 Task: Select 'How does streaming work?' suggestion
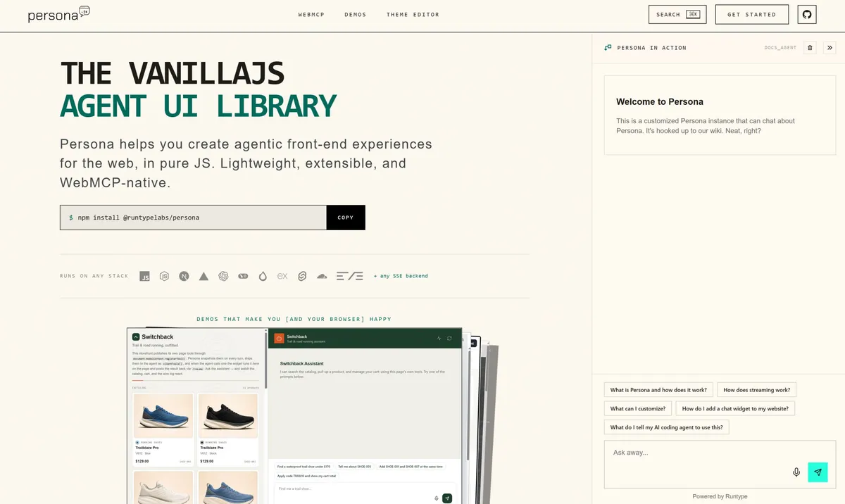(757, 389)
